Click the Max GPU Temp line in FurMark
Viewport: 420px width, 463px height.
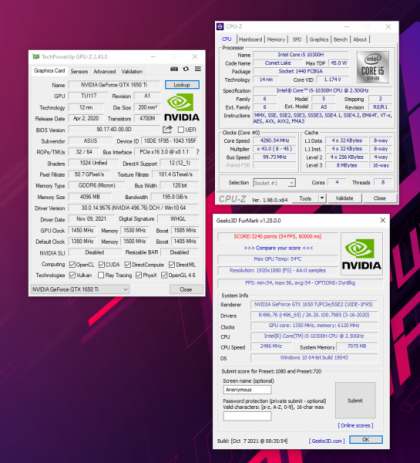[x=278, y=259]
